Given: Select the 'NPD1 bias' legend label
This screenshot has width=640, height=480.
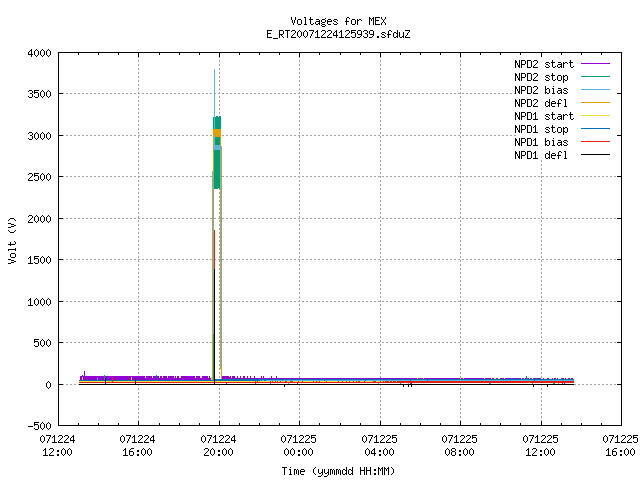Looking at the screenshot, I should [541, 142].
